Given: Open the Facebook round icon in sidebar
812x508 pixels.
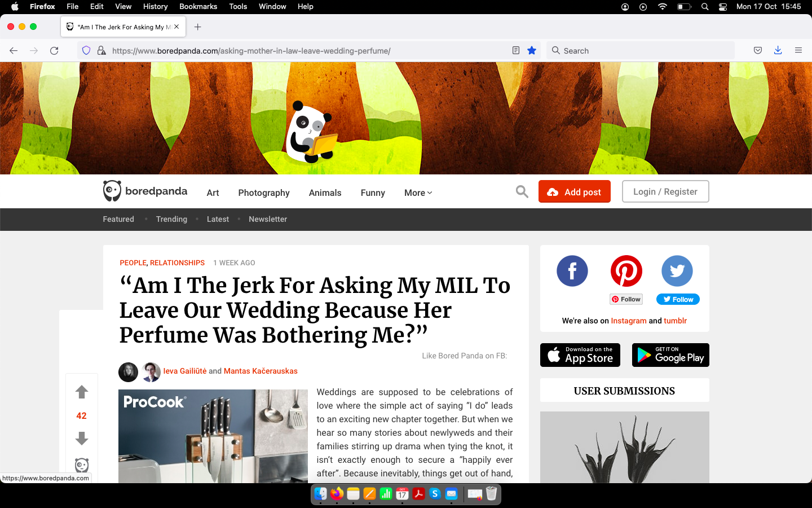Looking at the screenshot, I should [x=572, y=271].
